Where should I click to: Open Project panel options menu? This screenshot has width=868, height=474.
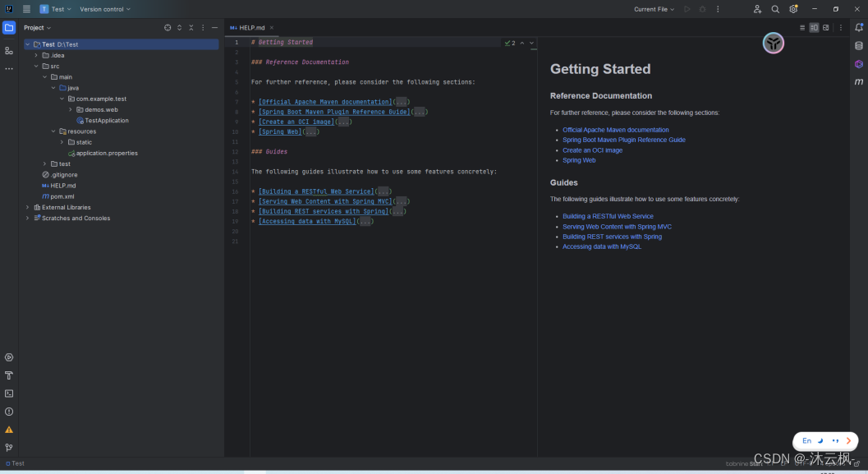pos(203,28)
